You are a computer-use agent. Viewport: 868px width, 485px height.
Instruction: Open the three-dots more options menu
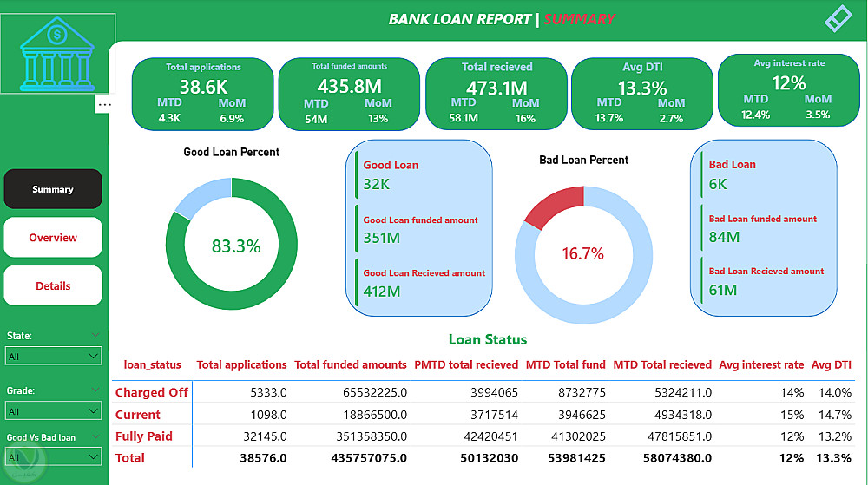point(105,104)
